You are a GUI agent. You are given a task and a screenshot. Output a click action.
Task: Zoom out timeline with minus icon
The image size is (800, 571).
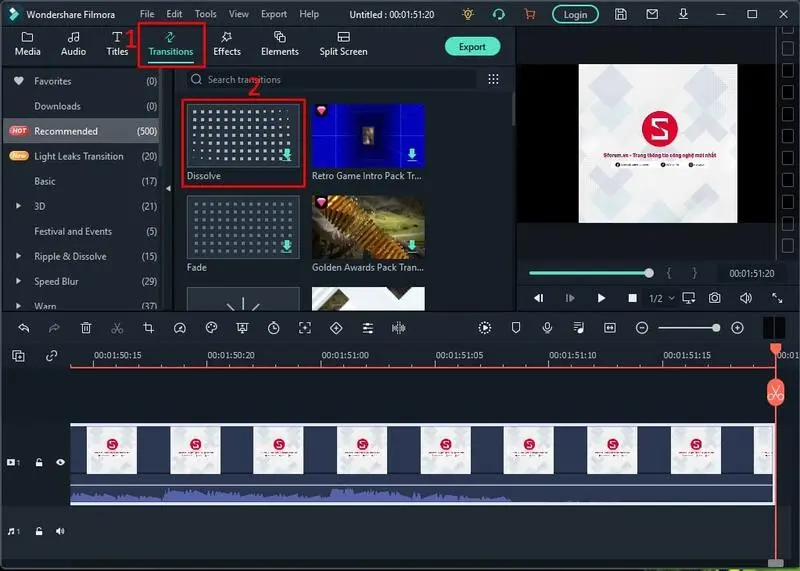pyautogui.click(x=642, y=328)
